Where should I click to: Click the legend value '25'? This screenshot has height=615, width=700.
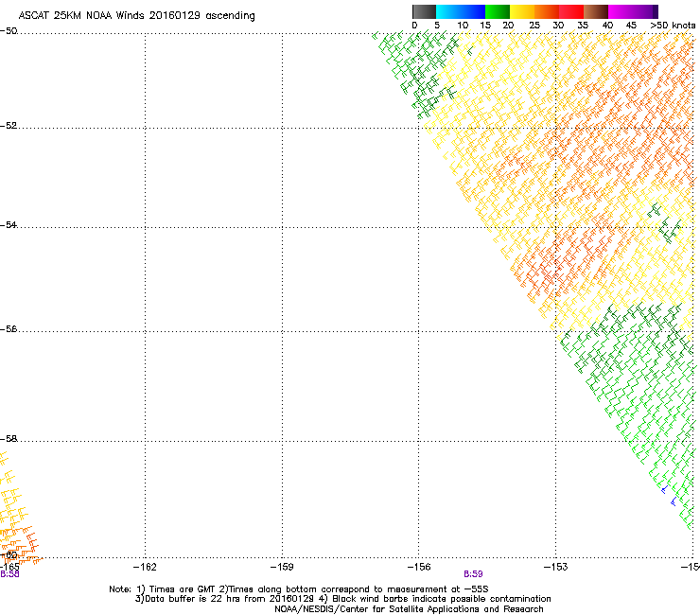[534, 26]
